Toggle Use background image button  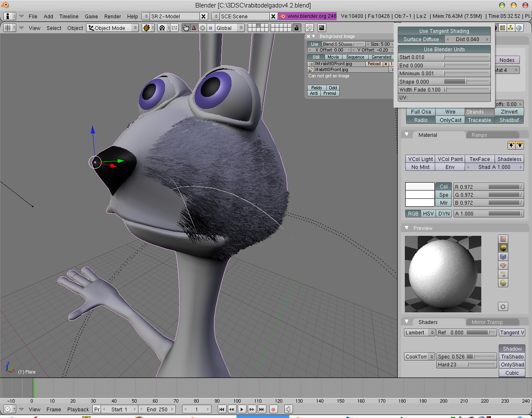314,44
